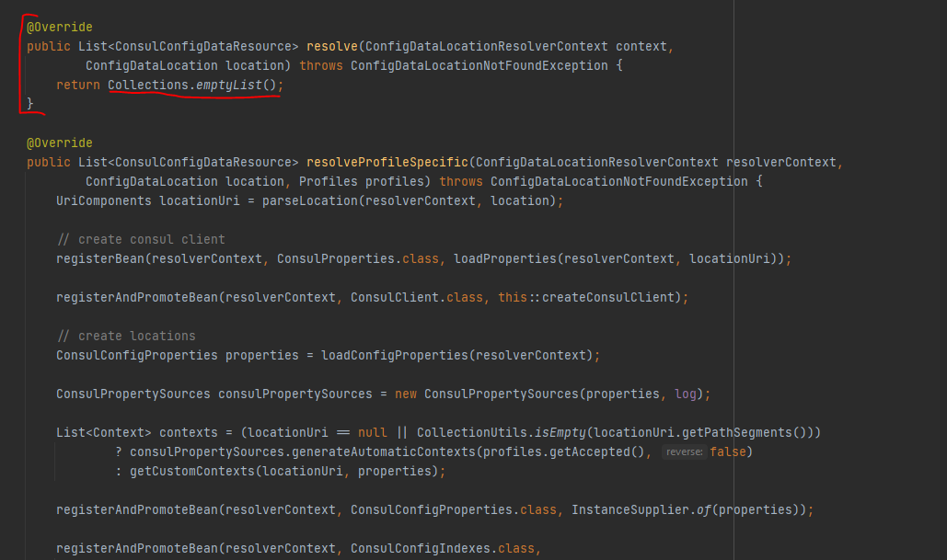The image size is (947, 560).
Task: Click the getAccepted method call
Action: point(589,452)
